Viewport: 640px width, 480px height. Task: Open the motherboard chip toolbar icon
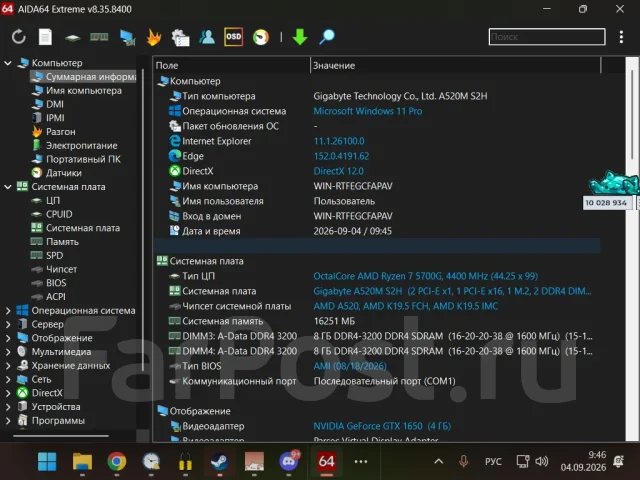click(72, 38)
